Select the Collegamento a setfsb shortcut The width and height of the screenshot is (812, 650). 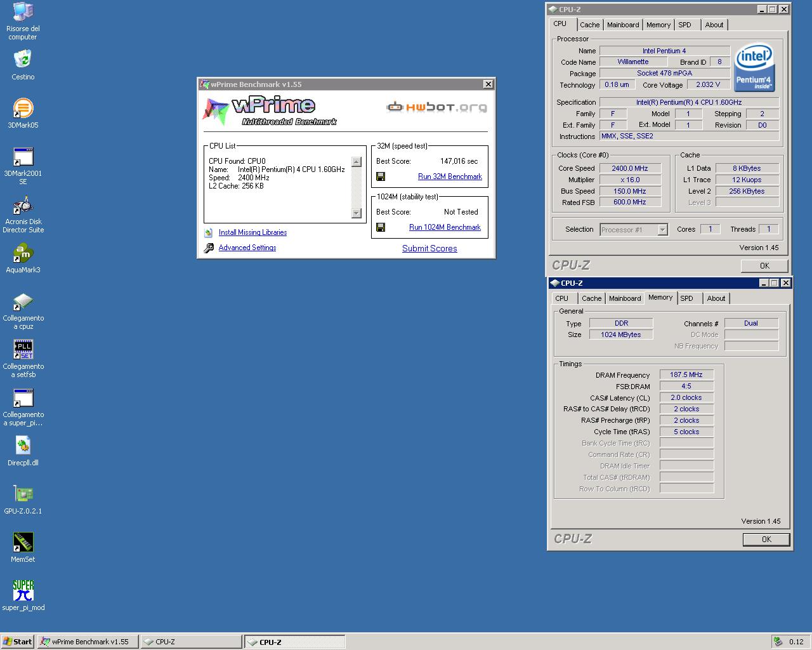(23, 359)
